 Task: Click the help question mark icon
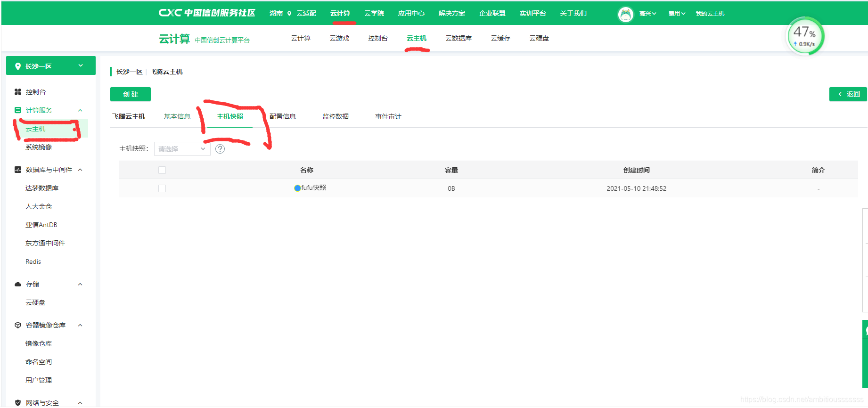220,149
